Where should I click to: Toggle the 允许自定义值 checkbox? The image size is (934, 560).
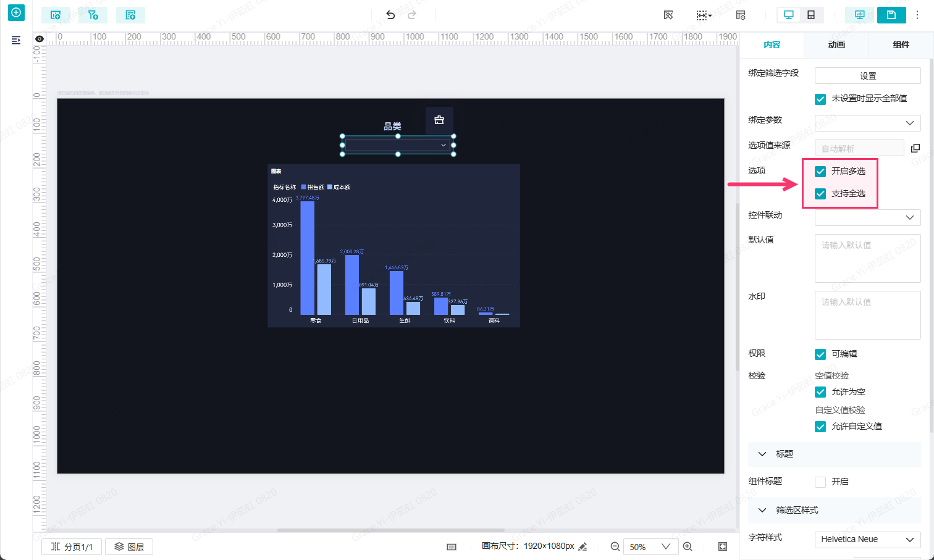tap(820, 427)
